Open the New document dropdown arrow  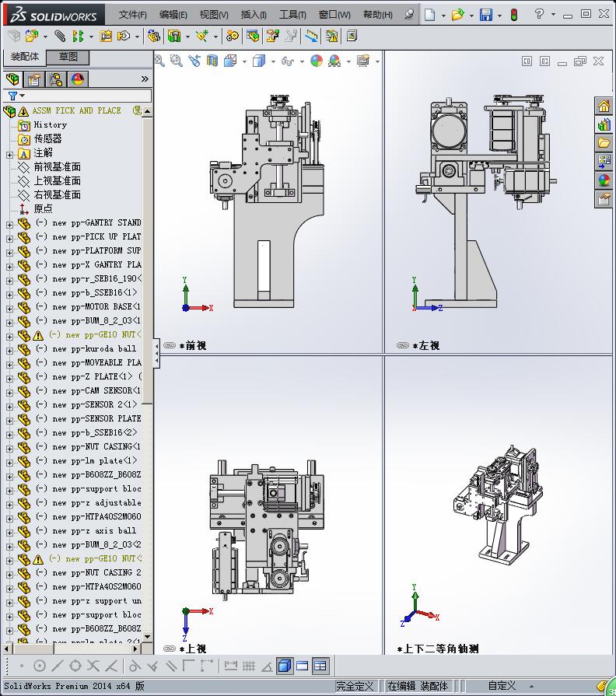click(x=443, y=16)
